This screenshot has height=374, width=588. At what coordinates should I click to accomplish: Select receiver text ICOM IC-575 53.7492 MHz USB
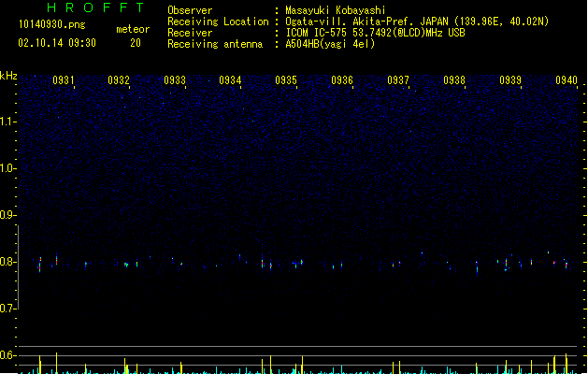coord(376,33)
